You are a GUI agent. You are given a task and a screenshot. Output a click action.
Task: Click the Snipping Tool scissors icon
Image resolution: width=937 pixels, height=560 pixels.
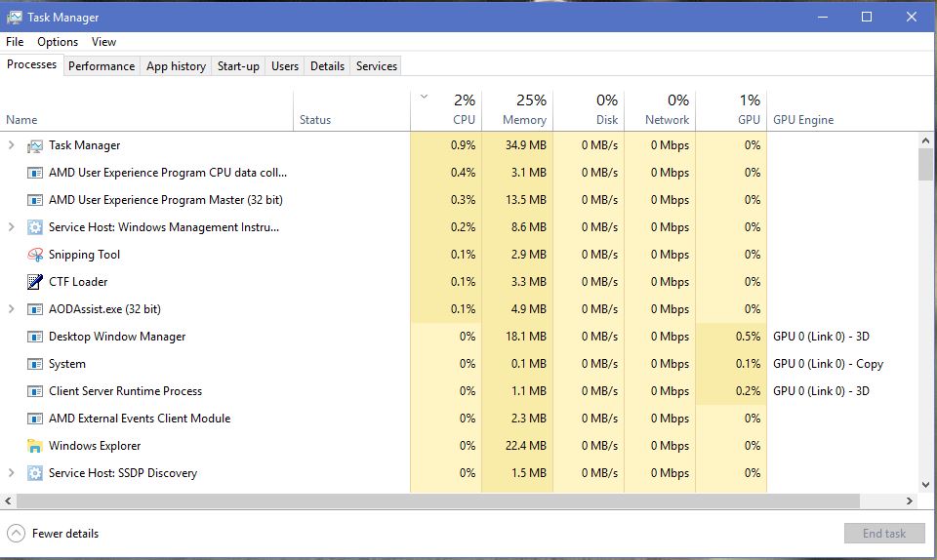coord(35,255)
